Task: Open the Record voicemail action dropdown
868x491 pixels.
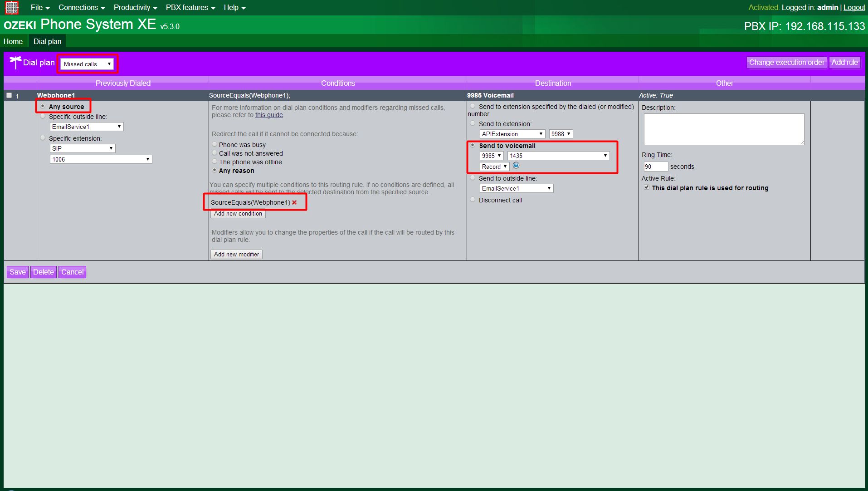Action: click(x=494, y=167)
